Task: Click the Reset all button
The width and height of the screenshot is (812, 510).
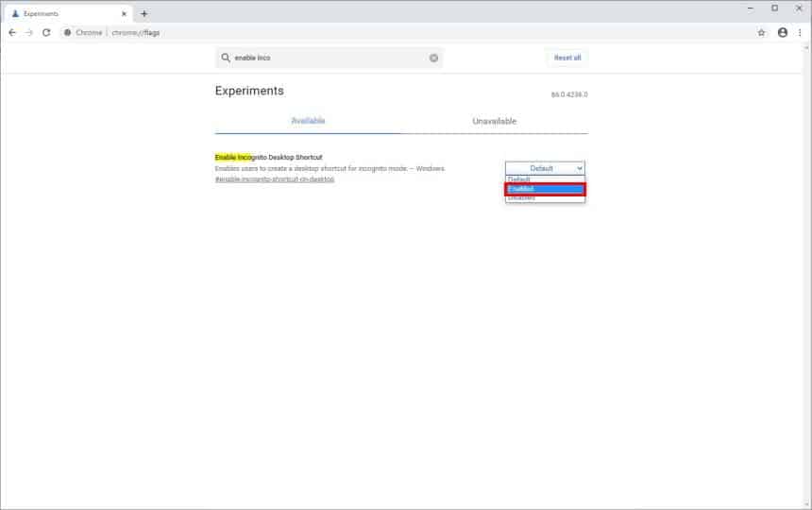Action: [567, 58]
